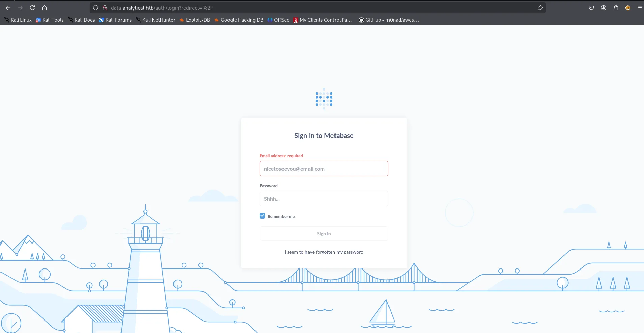Focus the Email address input field
The width and height of the screenshot is (644, 333).
324,169
